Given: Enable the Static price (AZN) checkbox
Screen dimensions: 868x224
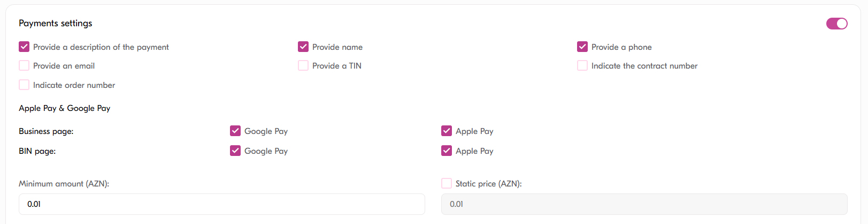Looking at the screenshot, I should point(447,184).
